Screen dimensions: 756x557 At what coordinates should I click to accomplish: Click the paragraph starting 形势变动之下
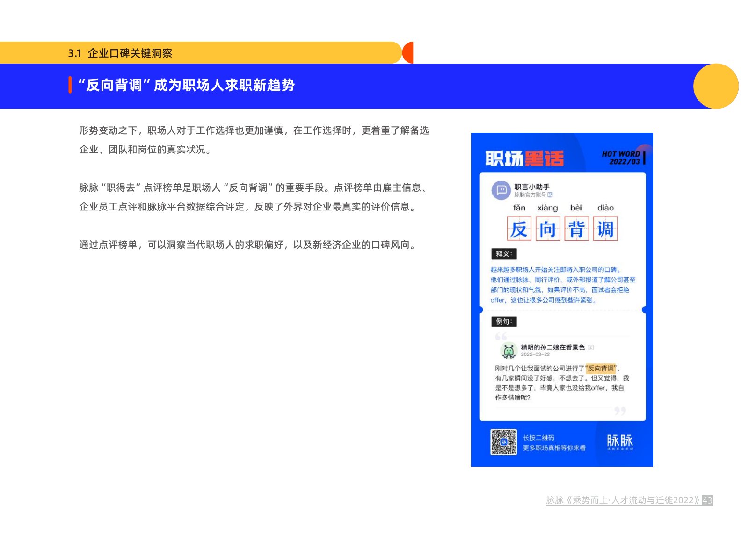coord(254,140)
